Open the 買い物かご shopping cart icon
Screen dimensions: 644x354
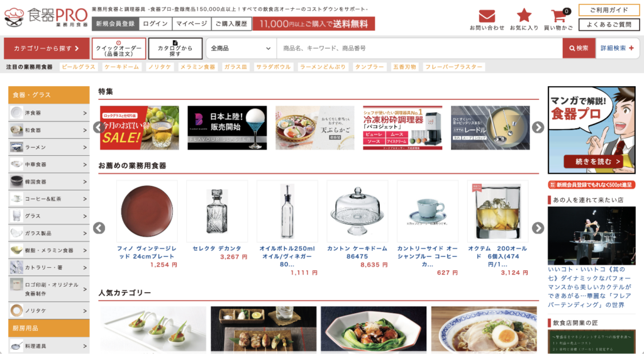[x=559, y=16]
